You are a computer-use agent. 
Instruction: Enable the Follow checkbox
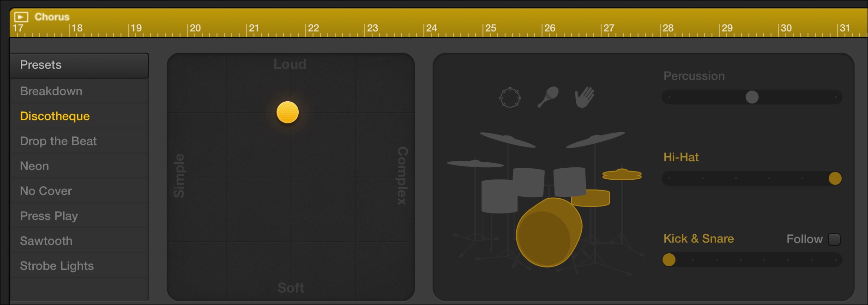pos(834,239)
